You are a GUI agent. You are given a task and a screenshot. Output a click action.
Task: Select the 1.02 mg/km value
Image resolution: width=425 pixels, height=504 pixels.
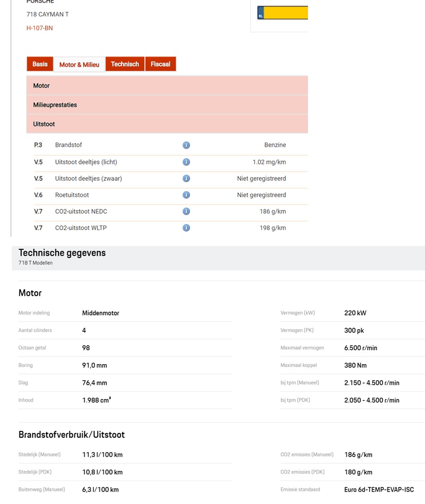[269, 162]
